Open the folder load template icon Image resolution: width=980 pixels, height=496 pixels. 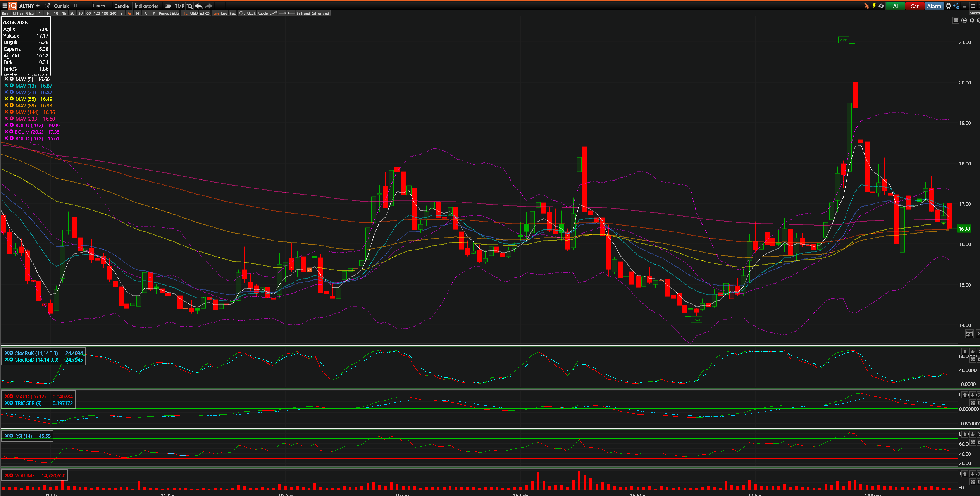168,6
